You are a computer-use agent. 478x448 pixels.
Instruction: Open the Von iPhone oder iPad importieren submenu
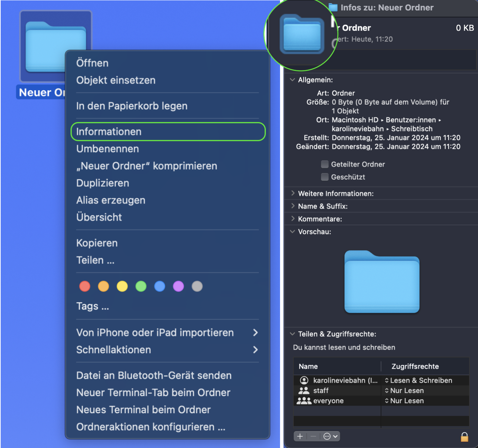[167, 333]
